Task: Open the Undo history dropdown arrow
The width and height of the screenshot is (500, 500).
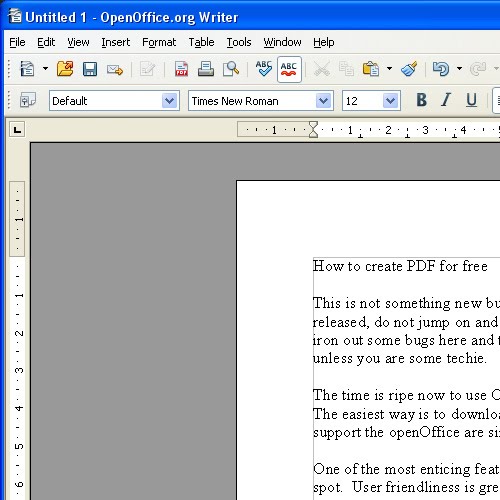Action: [459, 69]
